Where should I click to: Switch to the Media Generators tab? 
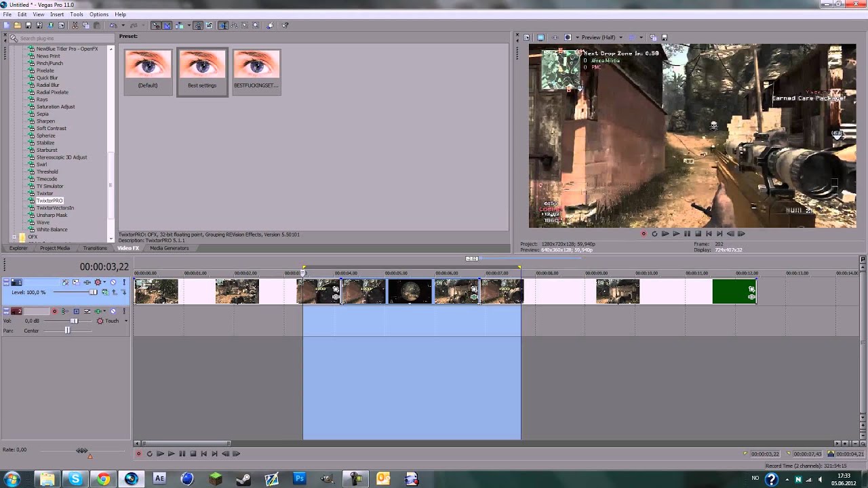pos(169,248)
